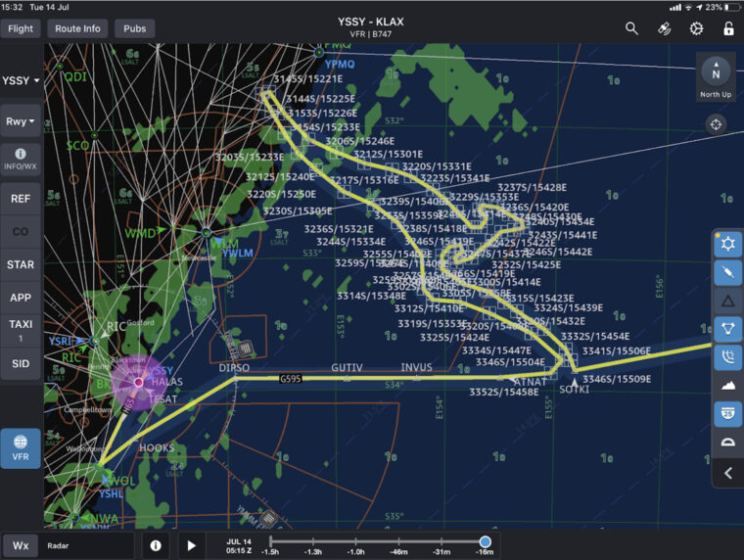Center map with the crosshair button
This screenshot has width=744, height=560.
click(x=716, y=124)
